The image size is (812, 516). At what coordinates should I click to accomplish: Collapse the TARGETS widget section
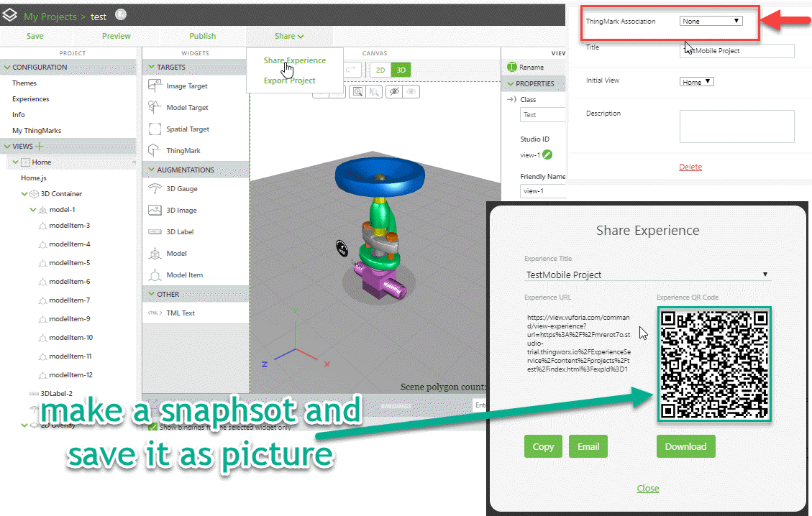click(x=151, y=68)
